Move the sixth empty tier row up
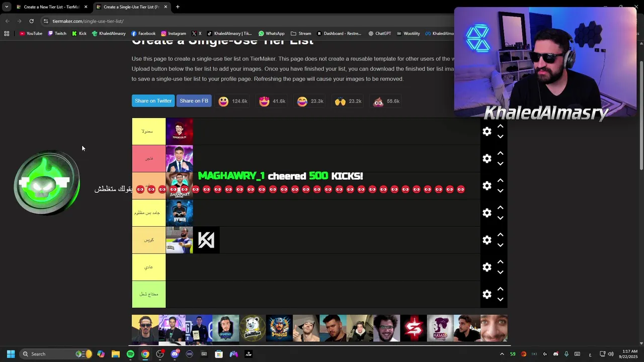This screenshot has width=644, height=362. pyautogui.click(x=500, y=262)
